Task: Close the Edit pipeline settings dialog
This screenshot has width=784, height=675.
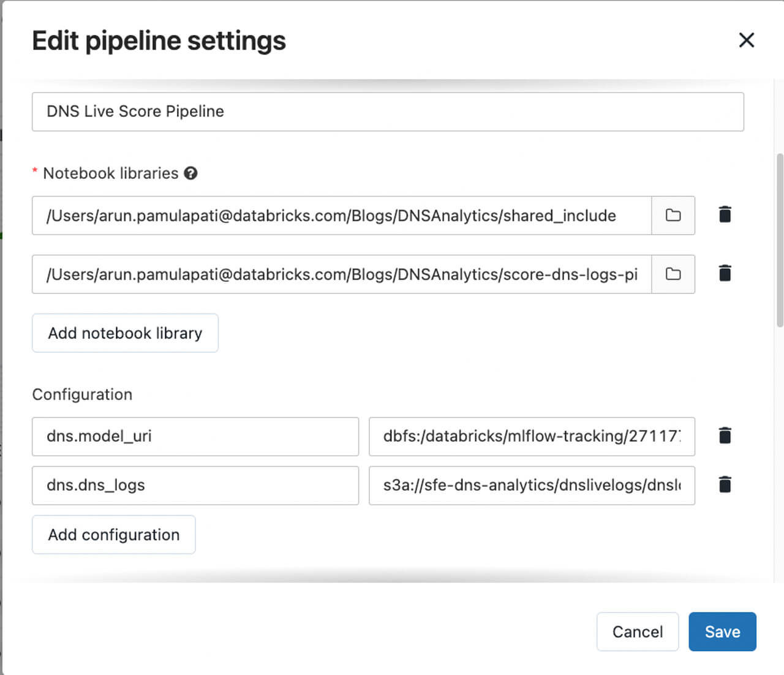Action: [746, 40]
